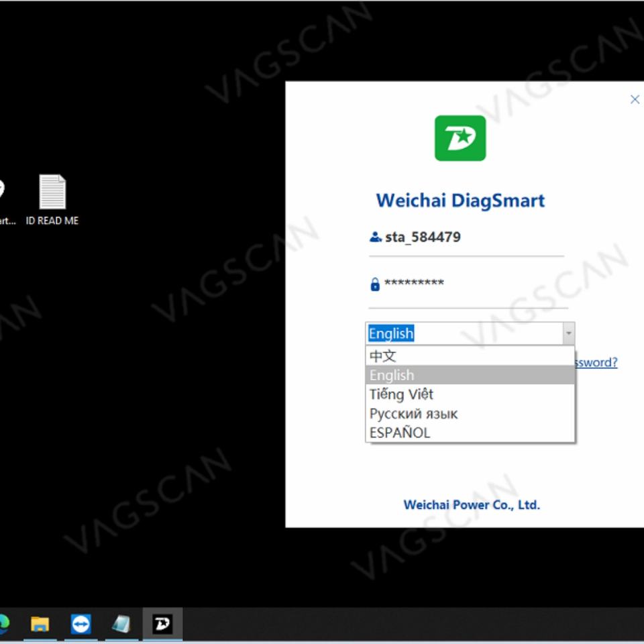Pick Русский язык from the dropdown
This screenshot has height=644, width=644.
[470, 414]
